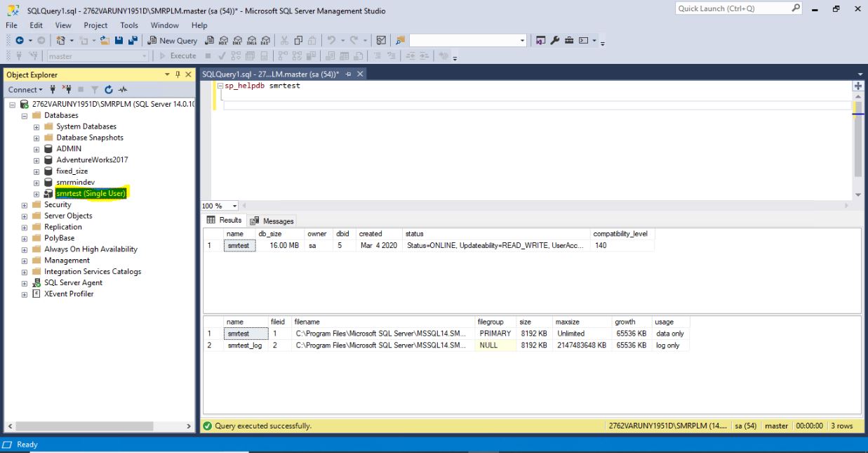Toggle expansion of the Databases node
Viewport: 868px width, 453px height.
click(23, 114)
